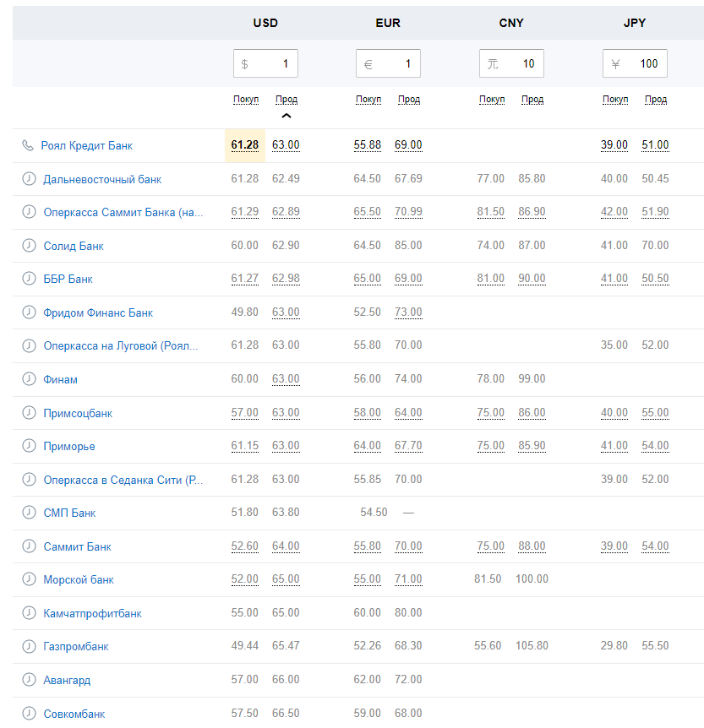Click JPY sell rate 54.00 of Приморье
Image resolution: width=704 pixels, height=728 pixels.
tap(655, 446)
